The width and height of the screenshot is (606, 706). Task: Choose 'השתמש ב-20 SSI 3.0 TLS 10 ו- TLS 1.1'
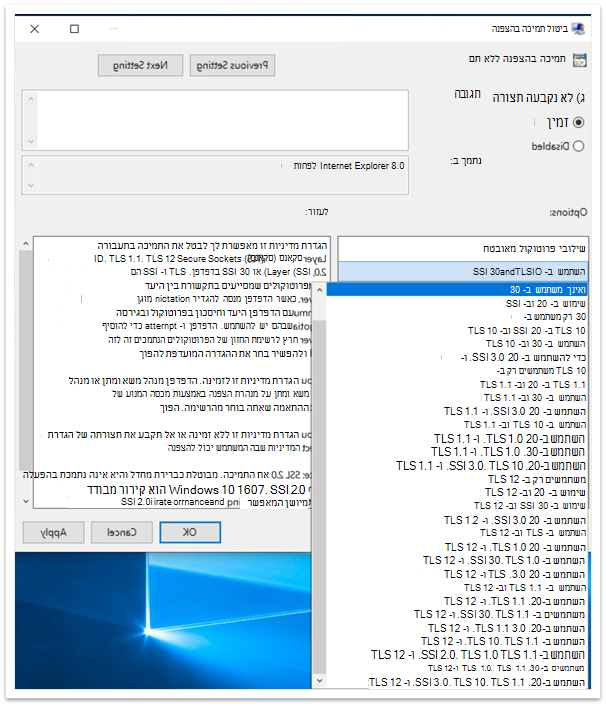457,466
